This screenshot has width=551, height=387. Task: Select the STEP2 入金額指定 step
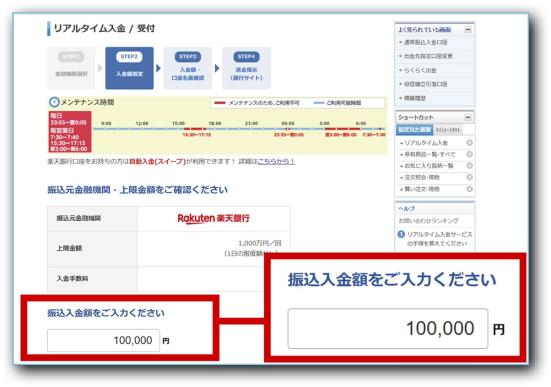click(129, 68)
